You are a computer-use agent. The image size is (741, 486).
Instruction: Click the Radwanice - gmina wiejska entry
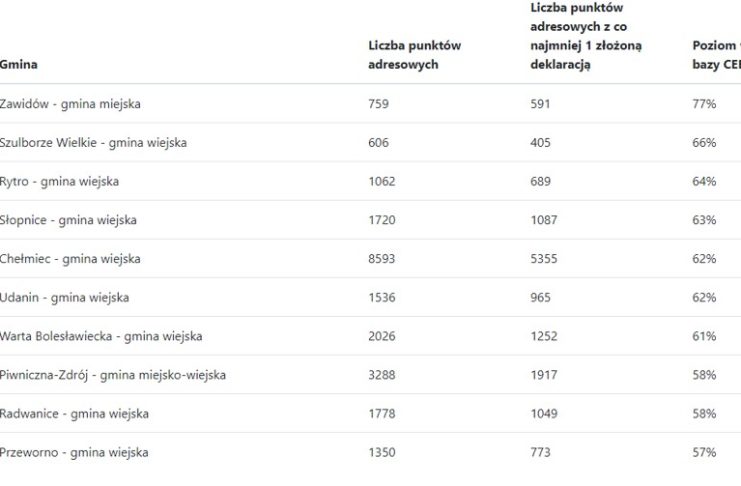tap(74, 414)
